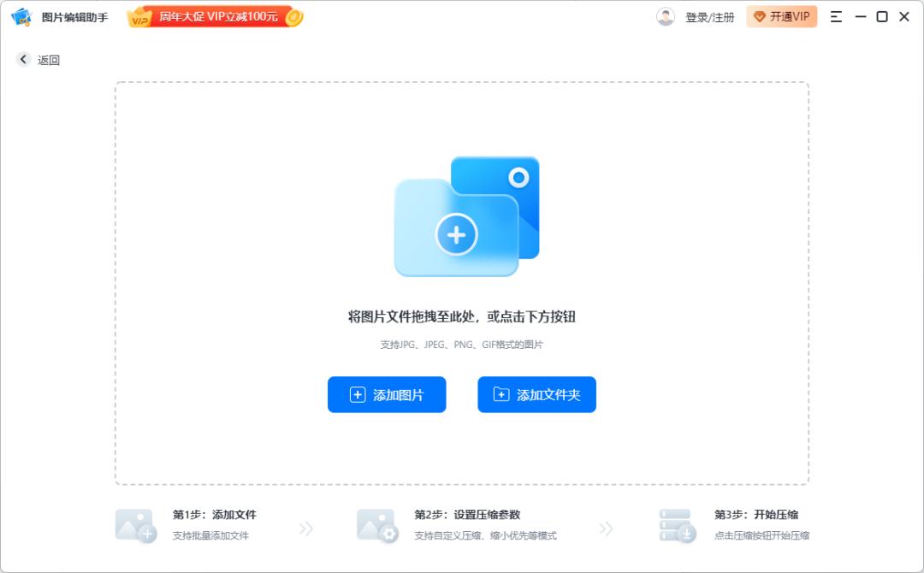924x573 pixels.
Task: Click the heart VIP icon inside 开通VIP button
Action: [x=761, y=16]
